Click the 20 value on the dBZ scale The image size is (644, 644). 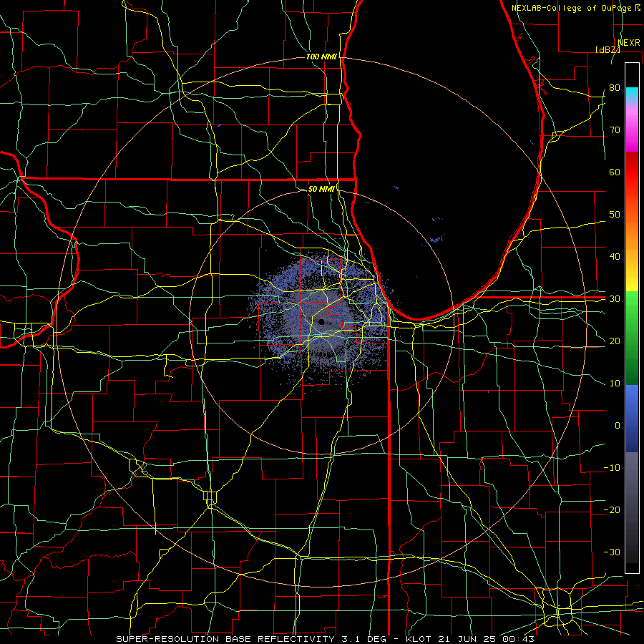[x=615, y=341]
